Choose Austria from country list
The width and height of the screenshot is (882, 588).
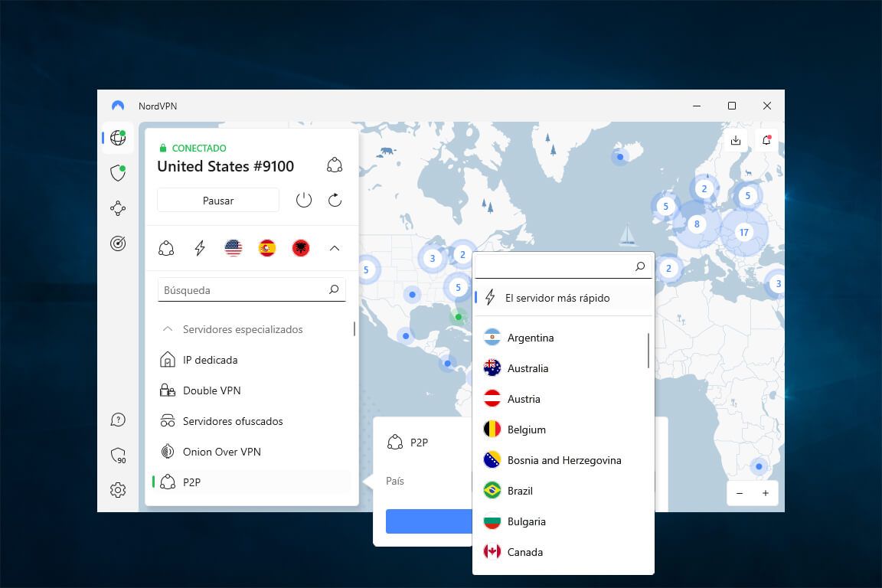[562, 399]
